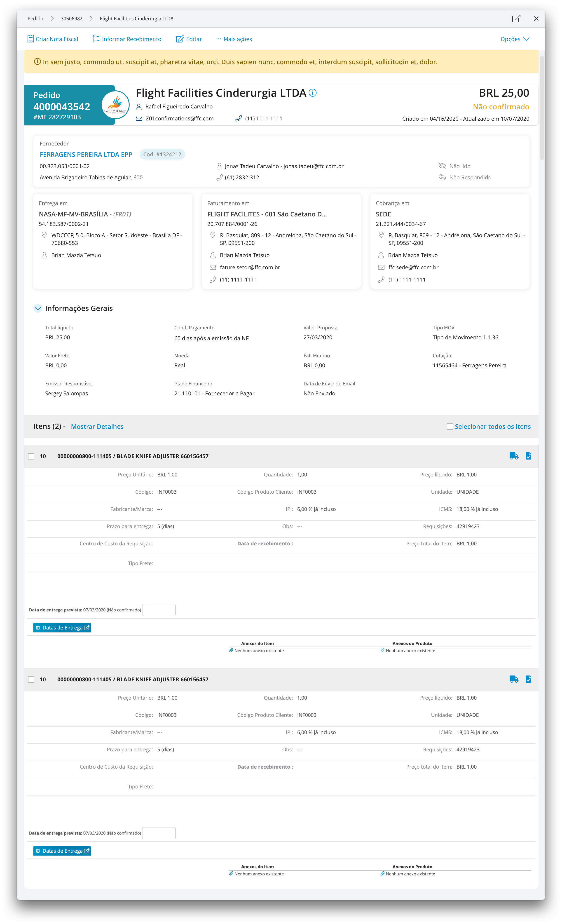Click the Não Respondido reply icon
Viewport: 562px width, 924px height.
click(442, 177)
